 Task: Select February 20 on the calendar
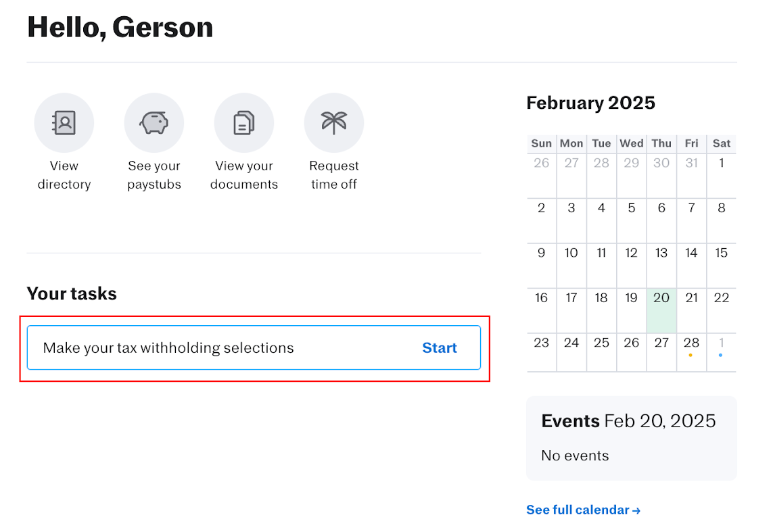click(661, 298)
